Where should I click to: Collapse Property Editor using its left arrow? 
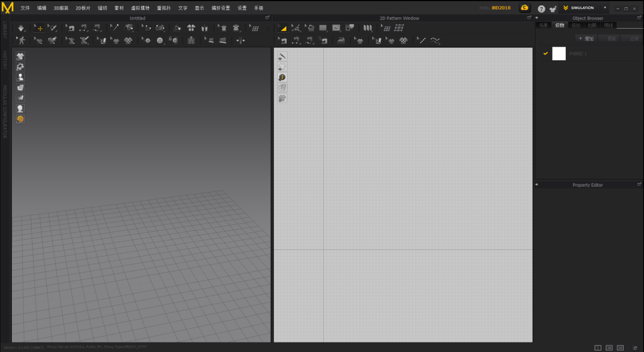click(537, 184)
